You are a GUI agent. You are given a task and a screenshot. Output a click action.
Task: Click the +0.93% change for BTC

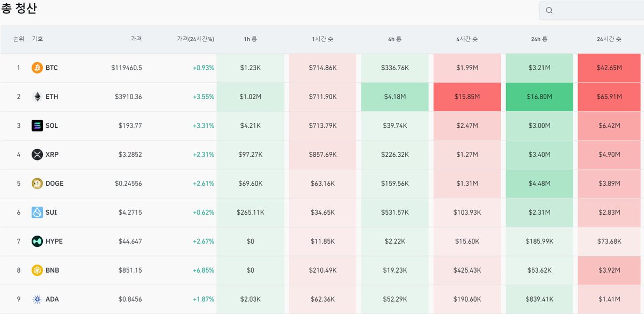click(203, 68)
